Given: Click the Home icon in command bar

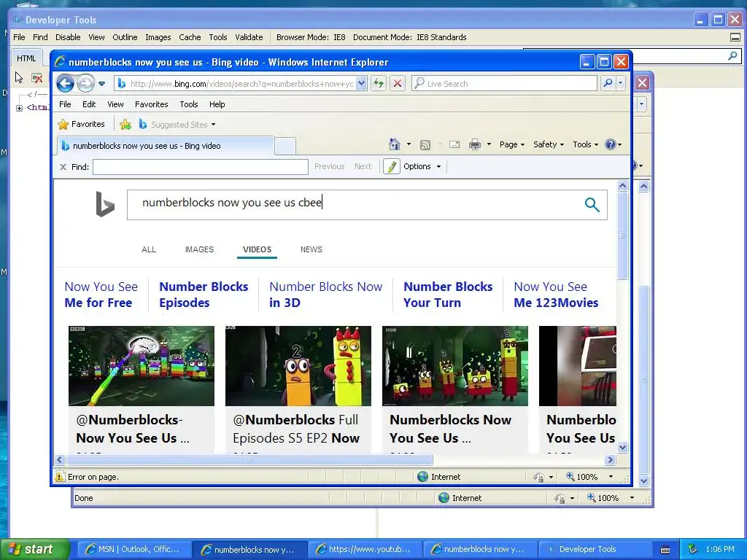Looking at the screenshot, I should [x=395, y=144].
